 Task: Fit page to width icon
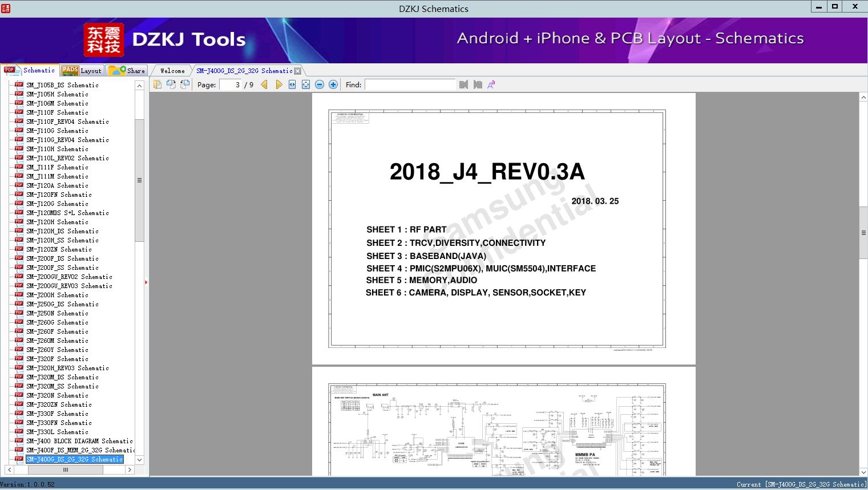point(292,84)
